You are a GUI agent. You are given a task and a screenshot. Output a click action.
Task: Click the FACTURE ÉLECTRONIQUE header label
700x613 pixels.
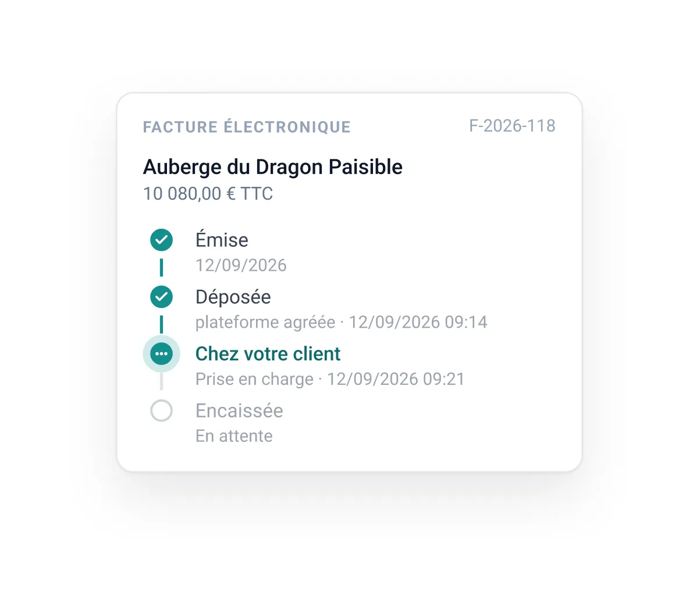click(247, 127)
